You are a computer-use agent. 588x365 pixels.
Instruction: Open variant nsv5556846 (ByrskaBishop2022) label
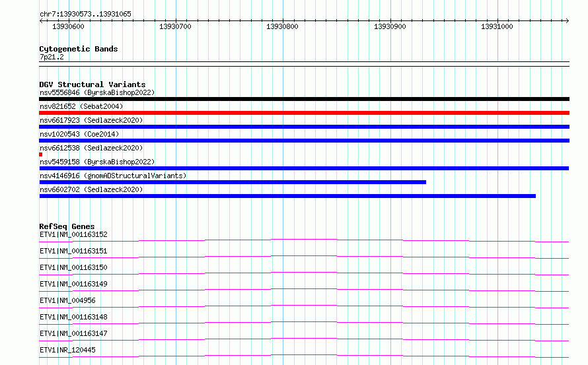pos(97,92)
